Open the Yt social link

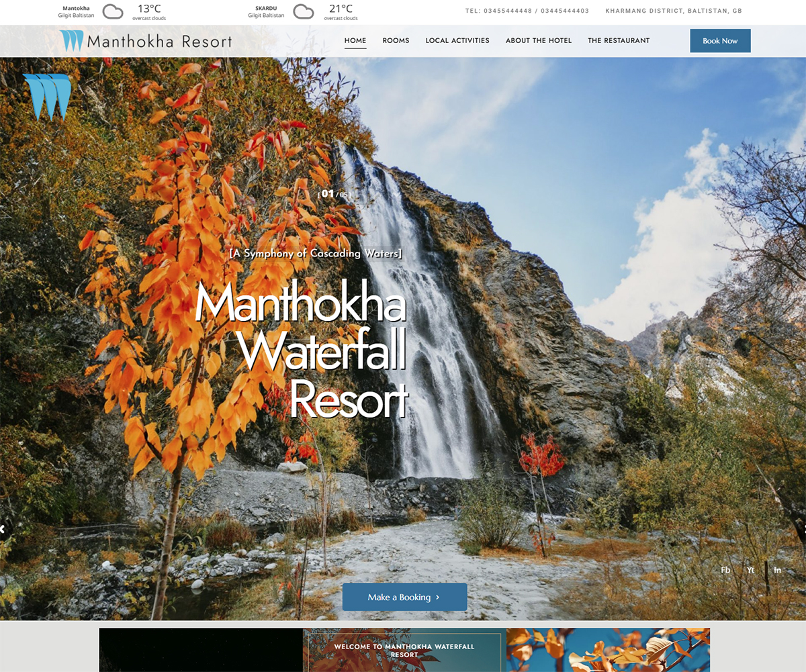pos(751,570)
